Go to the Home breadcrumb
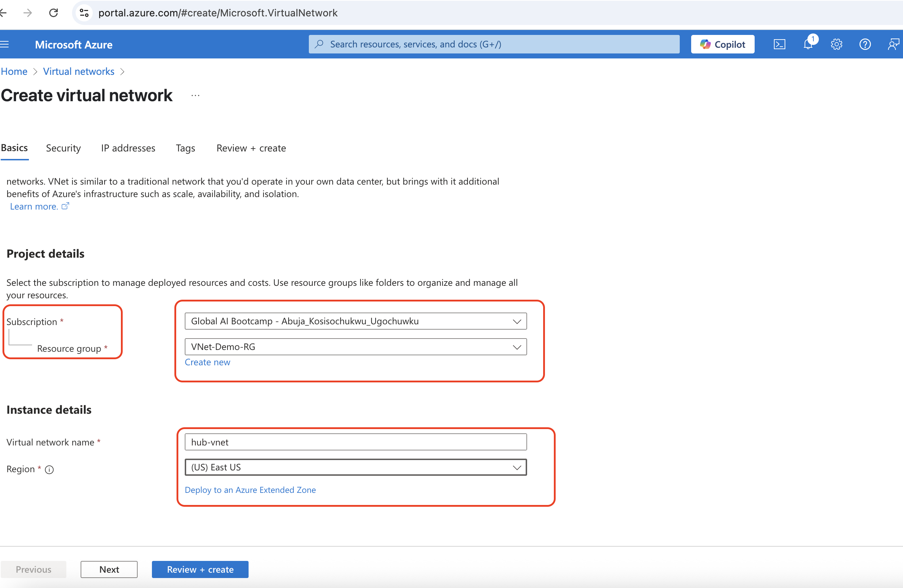Image resolution: width=903 pixels, height=588 pixels. click(14, 71)
